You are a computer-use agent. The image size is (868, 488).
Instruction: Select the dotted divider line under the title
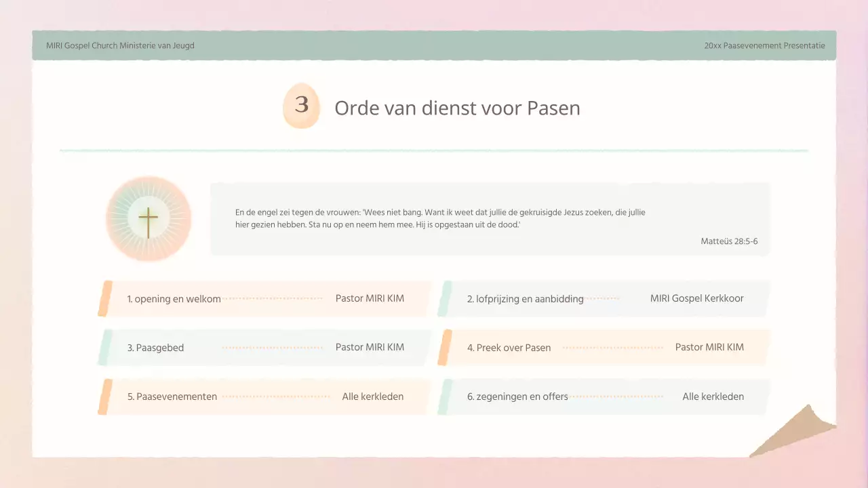point(434,150)
